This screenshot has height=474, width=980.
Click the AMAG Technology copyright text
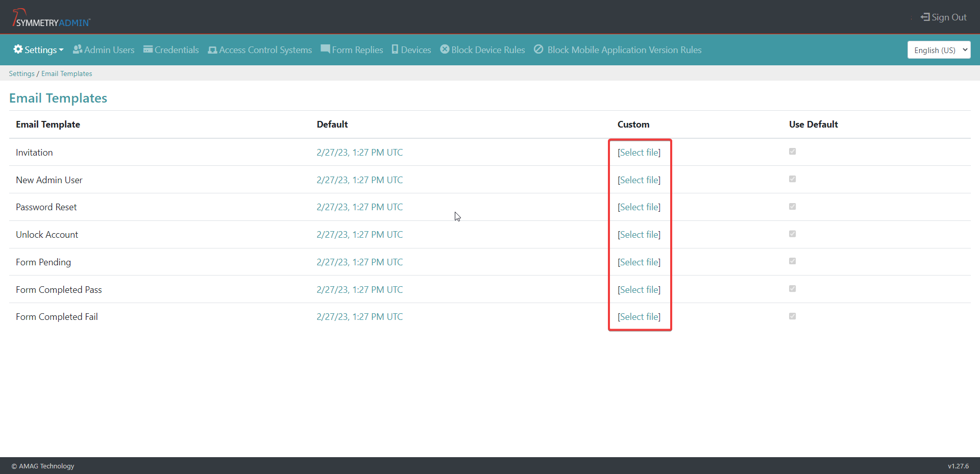(x=43, y=466)
